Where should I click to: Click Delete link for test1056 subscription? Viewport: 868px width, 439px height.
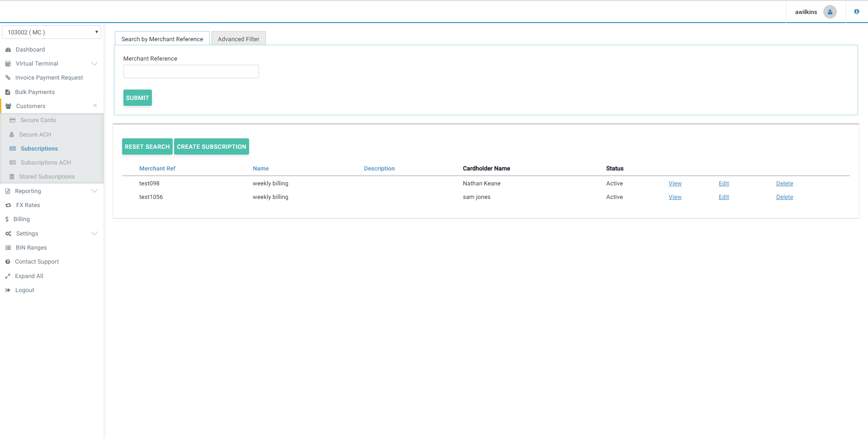click(x=784, y=197)
